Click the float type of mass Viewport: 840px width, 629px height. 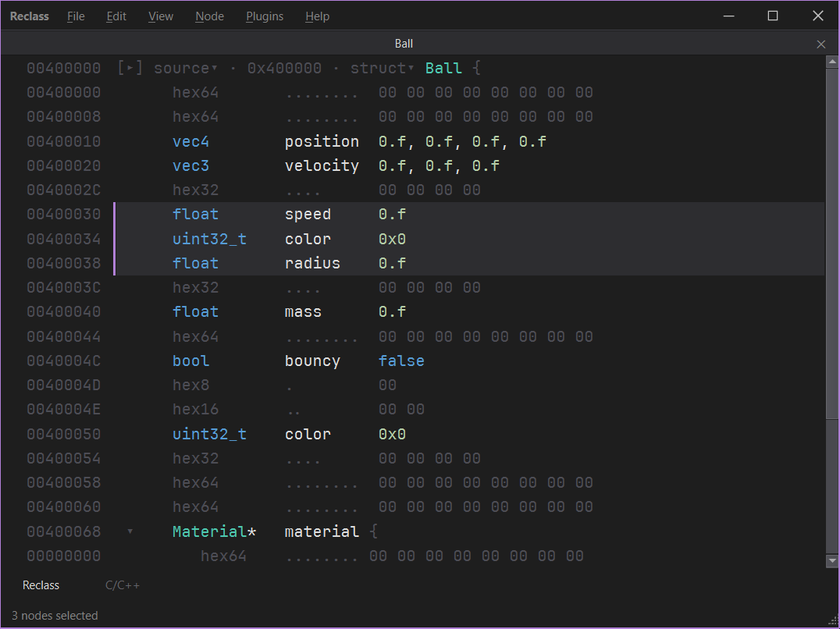[195, 311]
